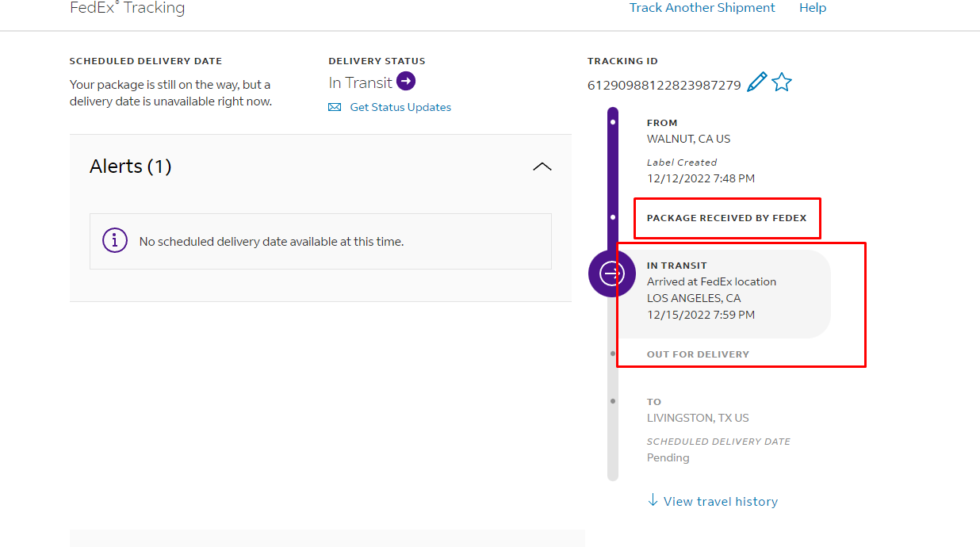Click the TO Livingston, TX timeline dot
This screenshot has height=547, width=980.
(x=613, y=401)
